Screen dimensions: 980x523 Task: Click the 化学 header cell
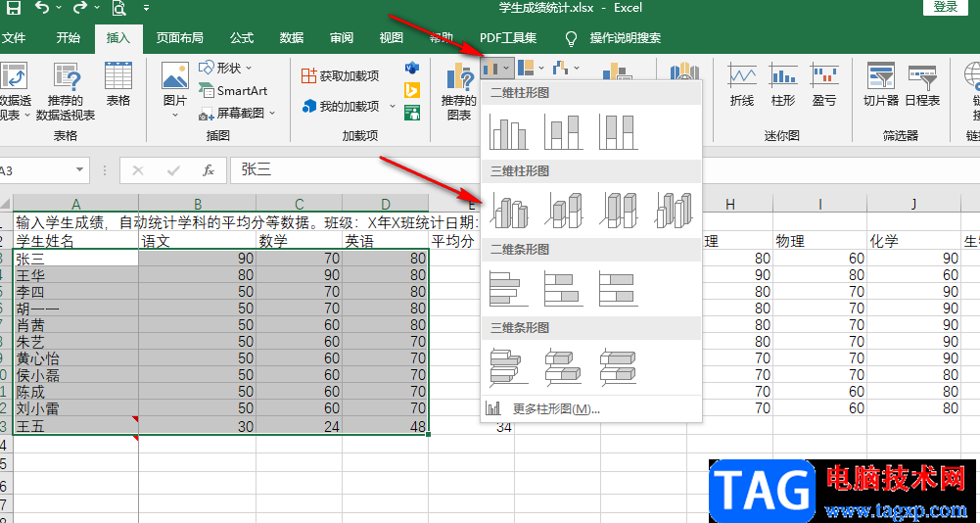[x=913, y=242]
